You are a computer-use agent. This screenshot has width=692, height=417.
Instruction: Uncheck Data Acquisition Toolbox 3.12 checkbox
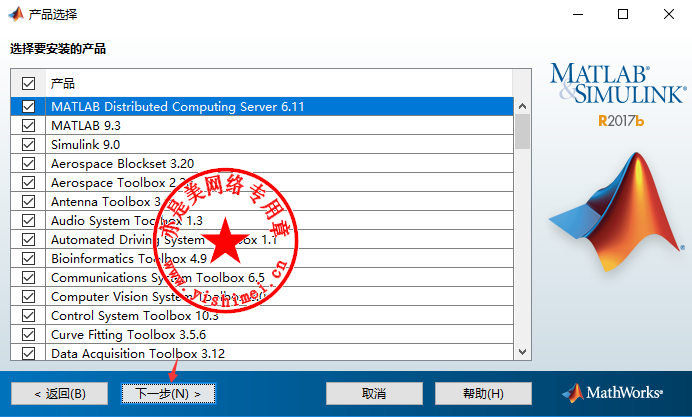tap(28, 353)
